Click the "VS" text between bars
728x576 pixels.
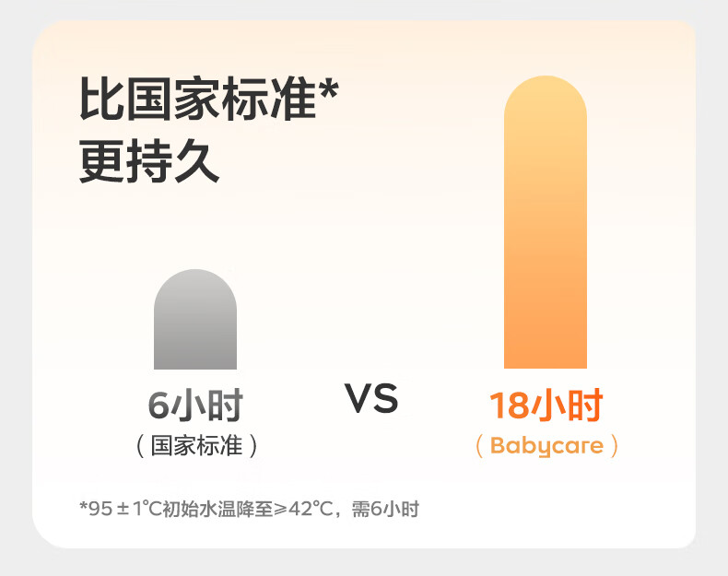[371, 399]
